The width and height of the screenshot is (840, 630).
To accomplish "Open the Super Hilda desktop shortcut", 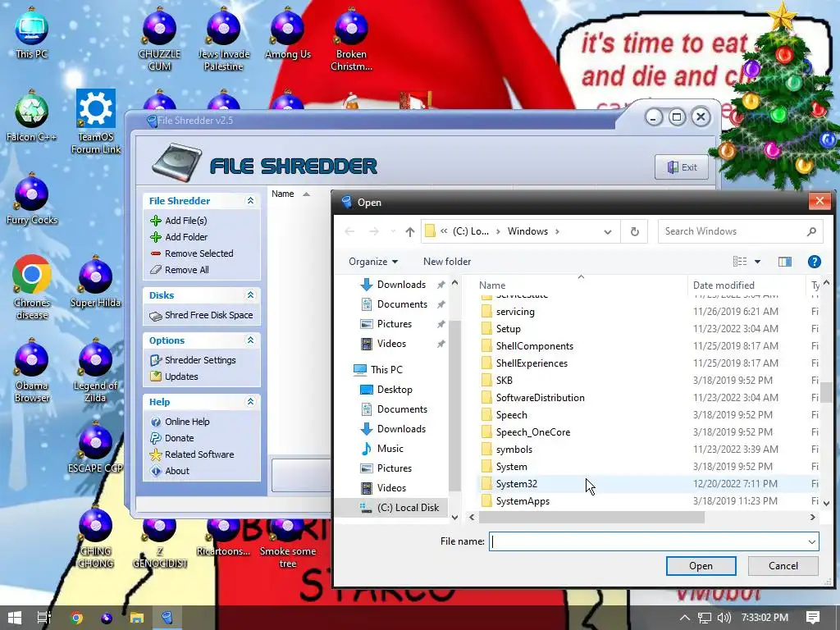I will point(95,282).
